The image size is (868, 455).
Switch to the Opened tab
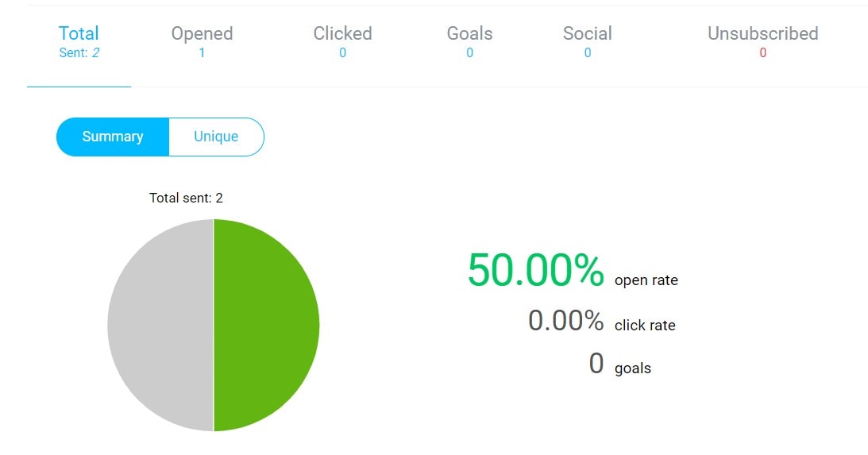(x=202, y=42)
